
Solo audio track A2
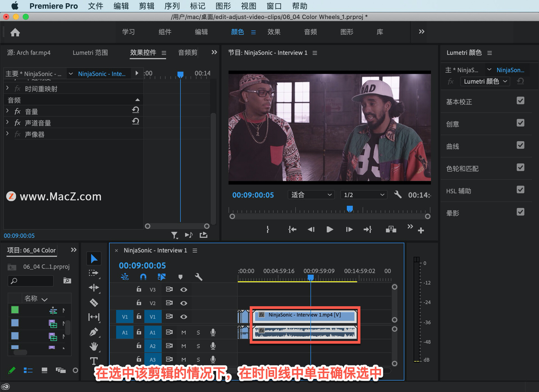coord(198,346)
